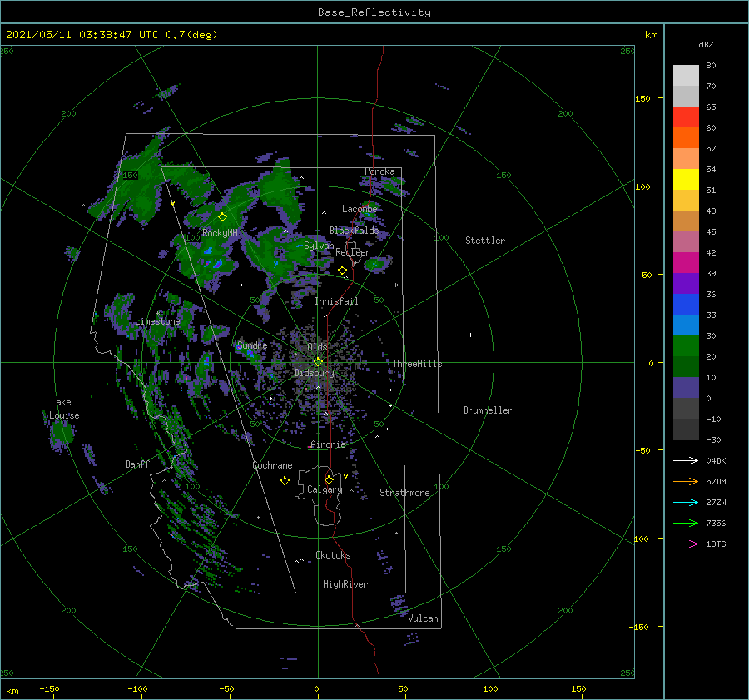
Task: Select the yellow diamond marker below RedDeer
Action: click(x=342, y=271)
